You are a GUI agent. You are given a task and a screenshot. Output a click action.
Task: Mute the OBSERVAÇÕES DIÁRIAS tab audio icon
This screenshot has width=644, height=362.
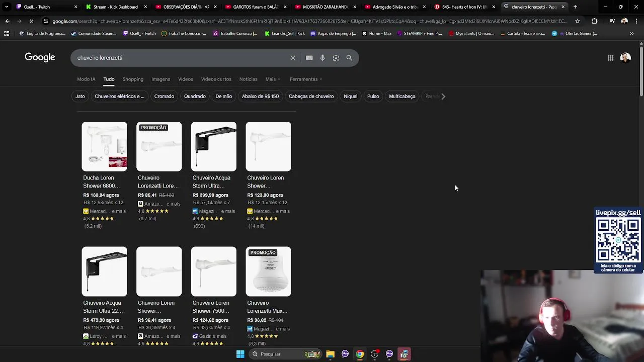[207, 7]
